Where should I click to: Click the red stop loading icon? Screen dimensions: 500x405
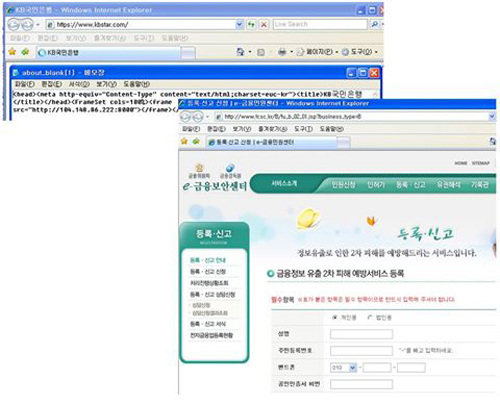click(264, 24)
